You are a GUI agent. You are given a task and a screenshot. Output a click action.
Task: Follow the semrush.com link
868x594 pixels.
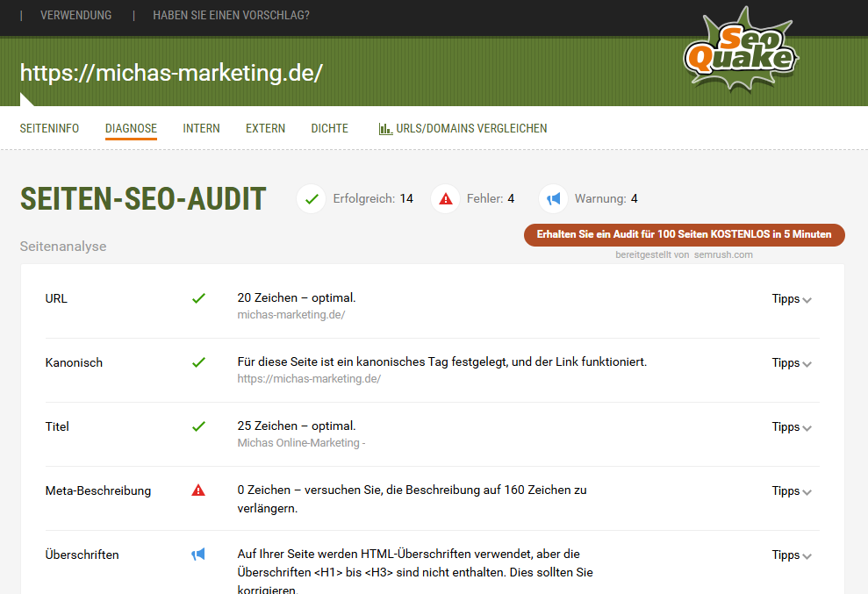point(723,254)
